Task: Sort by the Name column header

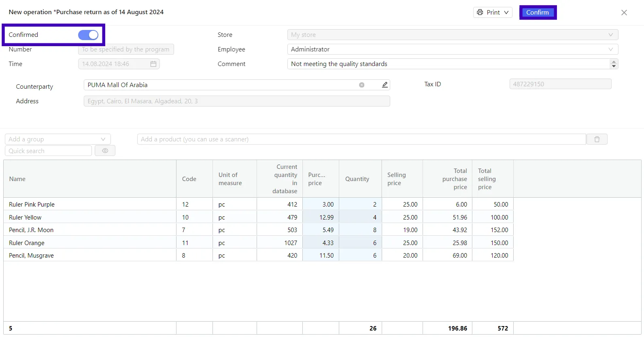Action: click(x=90, y=179)
